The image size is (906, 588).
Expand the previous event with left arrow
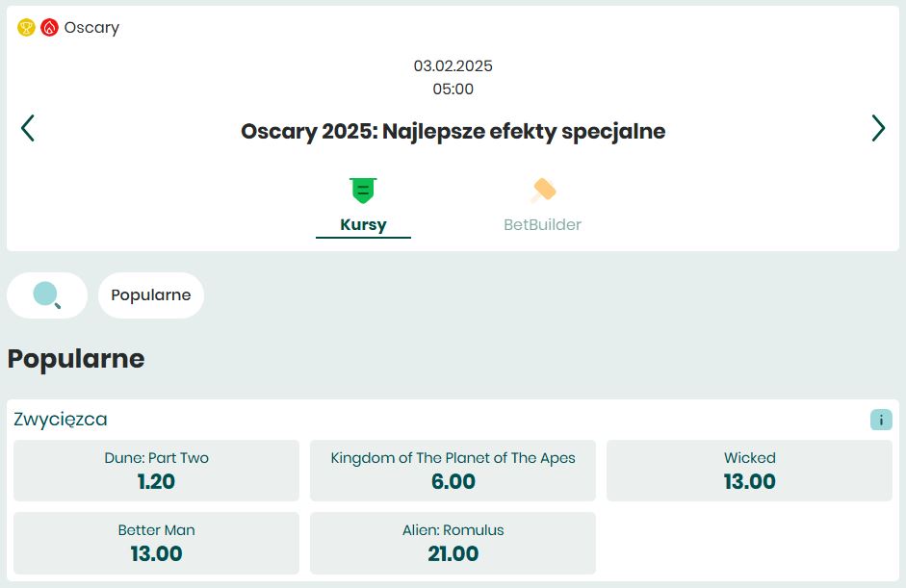29,128
